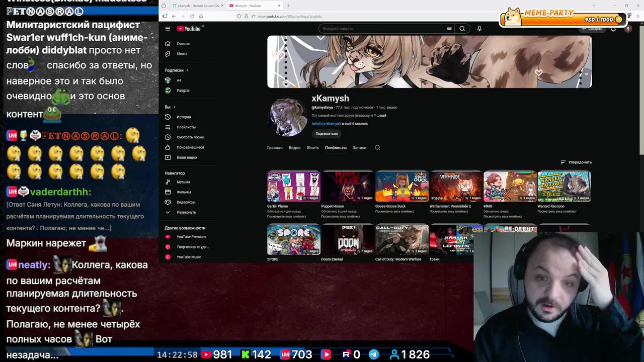Screen dimensions: 644x362
Task: Open Shorts from the sidebar
Action: pos(182,54)
